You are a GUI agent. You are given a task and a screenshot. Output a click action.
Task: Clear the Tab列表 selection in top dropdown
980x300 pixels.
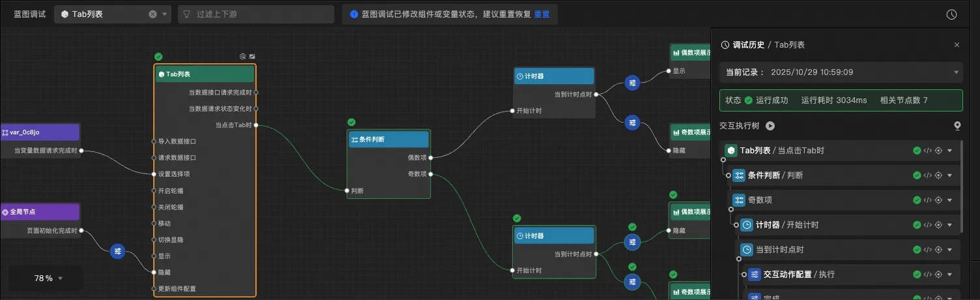[x=152, y=14]
